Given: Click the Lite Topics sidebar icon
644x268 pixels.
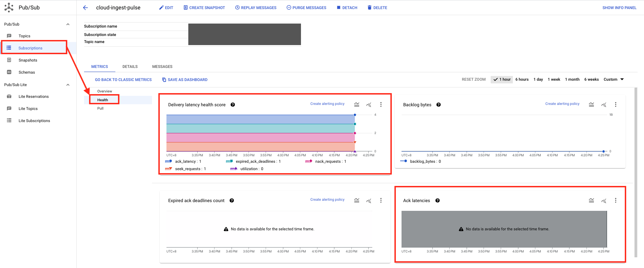Looking at the screenshot, I should [9, 109].
